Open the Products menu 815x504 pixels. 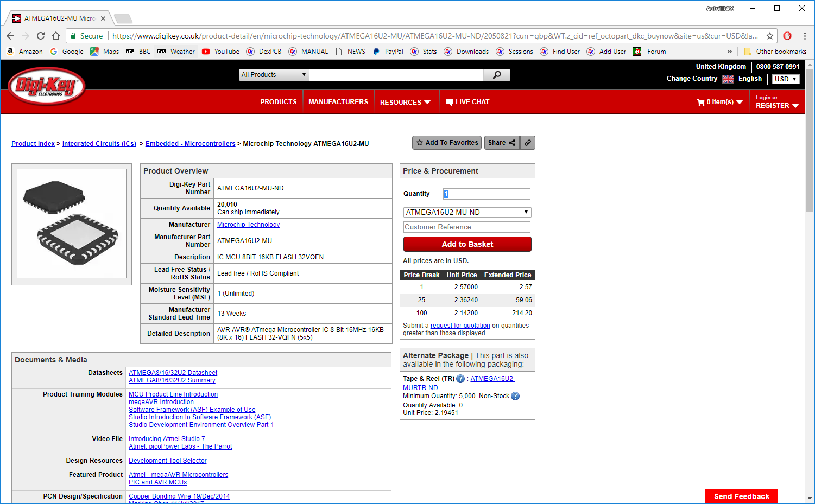pos(278,102)
